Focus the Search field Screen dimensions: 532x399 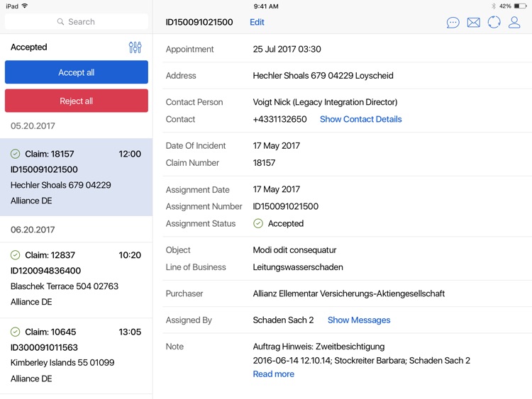77,22
